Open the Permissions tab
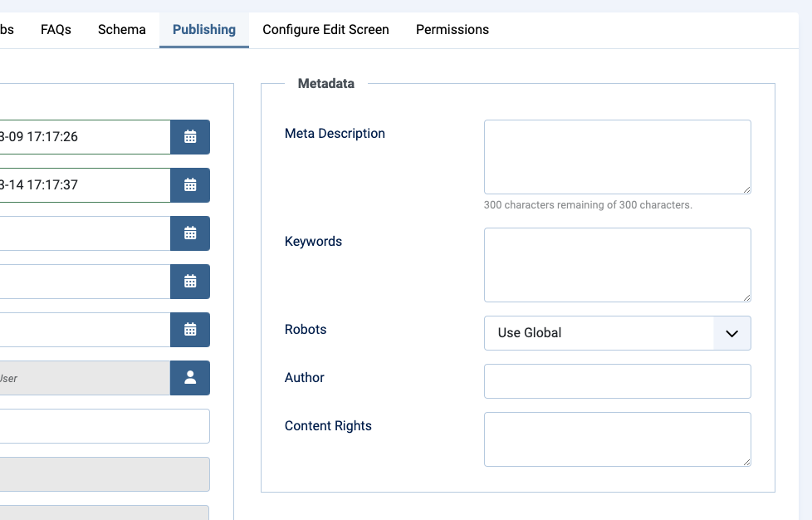 tap(452, 30)
